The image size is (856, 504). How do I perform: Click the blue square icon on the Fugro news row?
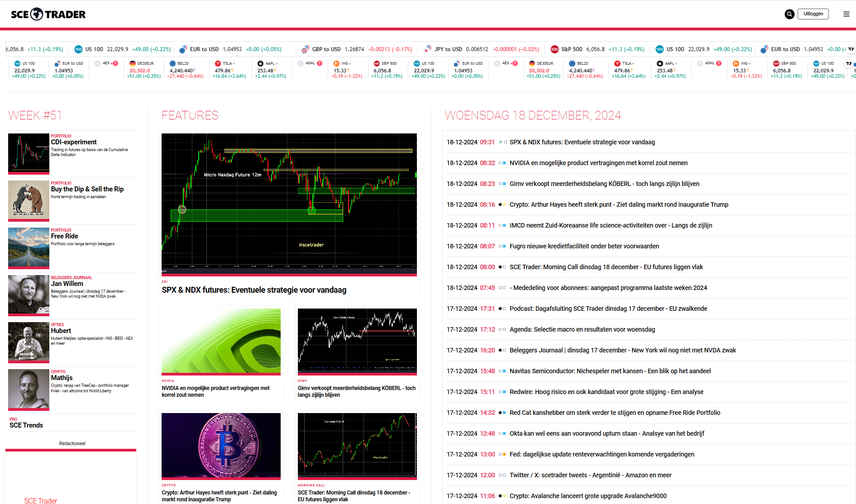click(504, 246)
